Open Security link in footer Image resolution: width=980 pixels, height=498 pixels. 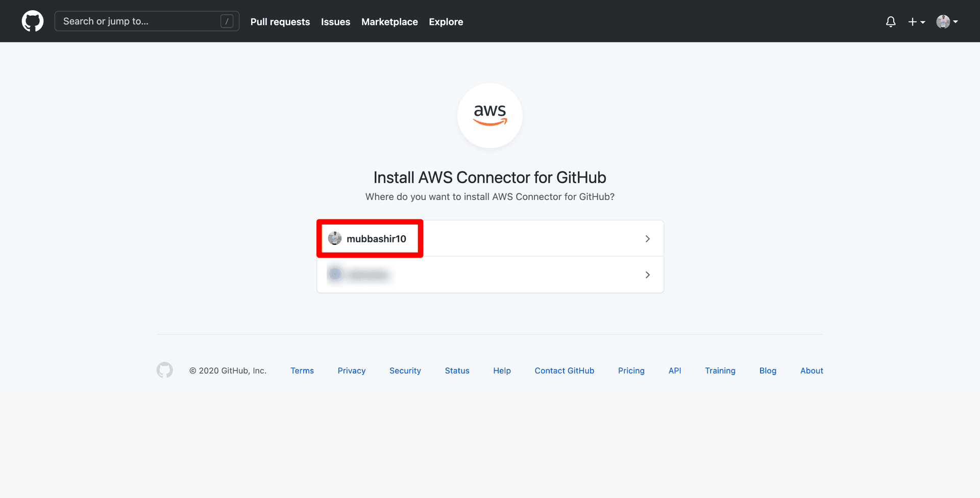(x=405, y=370)
